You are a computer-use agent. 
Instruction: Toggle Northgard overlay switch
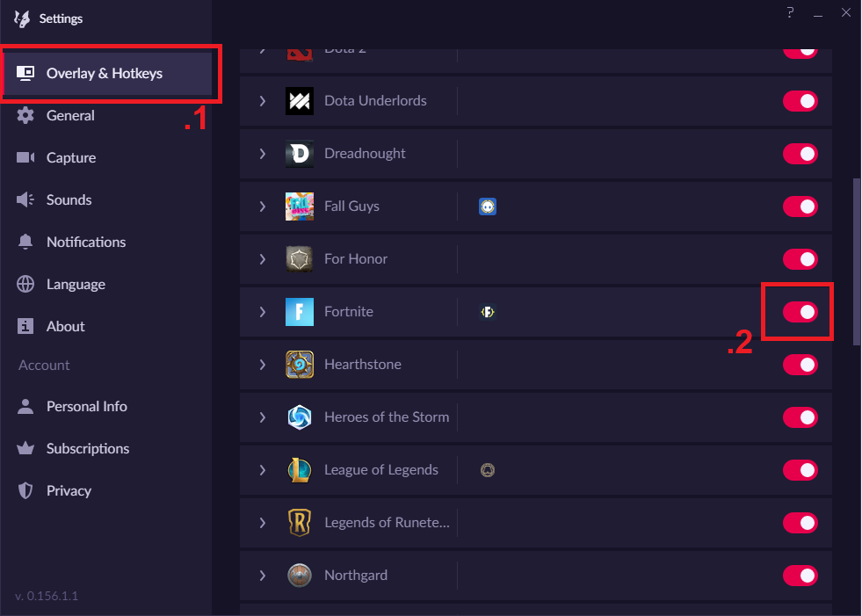(x=800, y=576)
